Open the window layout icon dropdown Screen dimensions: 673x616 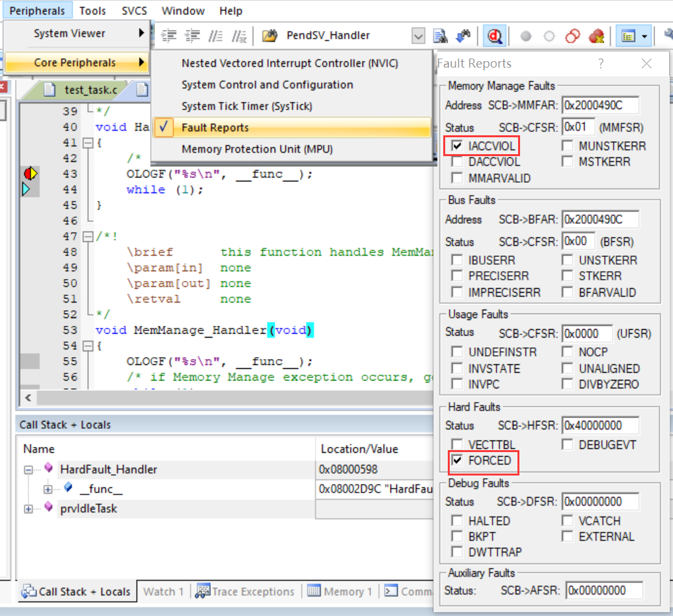tap(644, 36)
